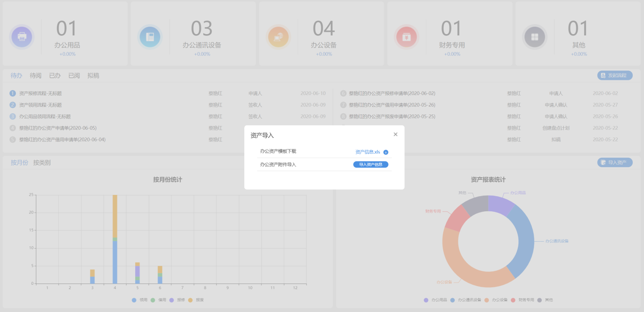The image size is (644, 312).
Task: Open the 办公用品 printer icon
Action: (22, 37)
